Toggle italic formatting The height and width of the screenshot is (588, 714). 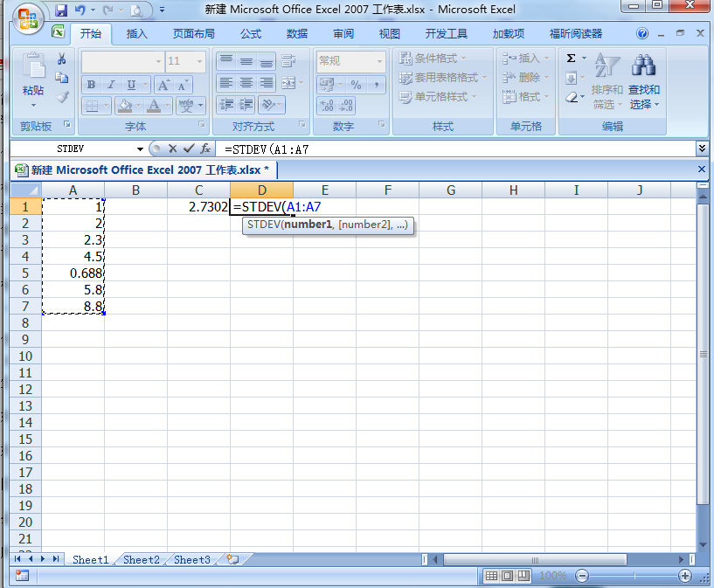point(111,85)
